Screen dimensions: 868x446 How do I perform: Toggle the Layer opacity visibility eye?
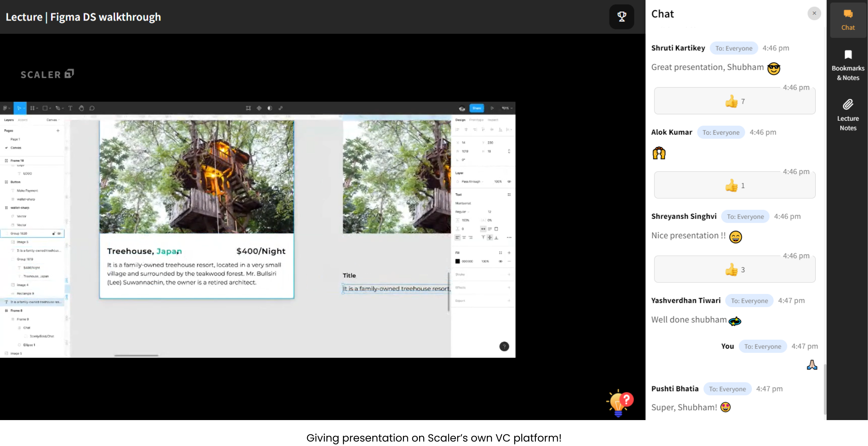pos(509,181)
